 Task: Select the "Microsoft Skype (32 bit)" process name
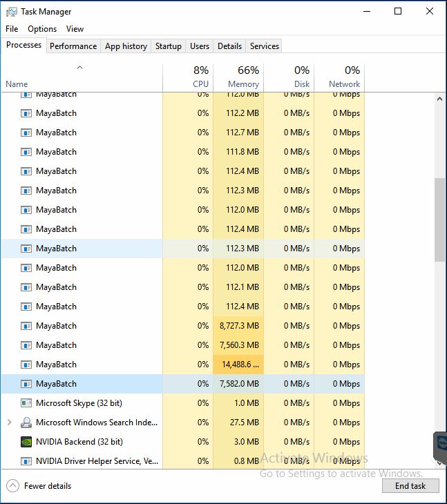pyautogui.click(x=79, y=403)
